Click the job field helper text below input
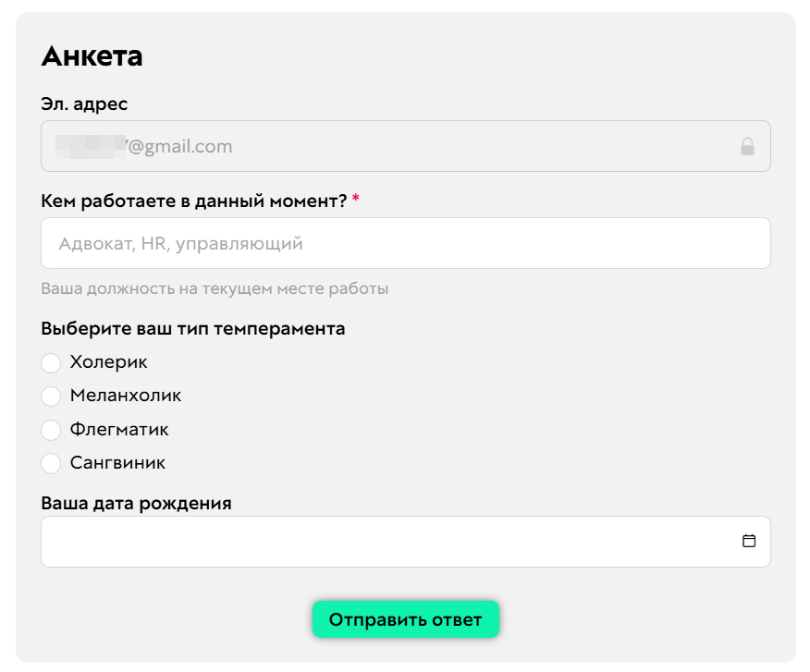810x672 pixels. coord(215,288)
